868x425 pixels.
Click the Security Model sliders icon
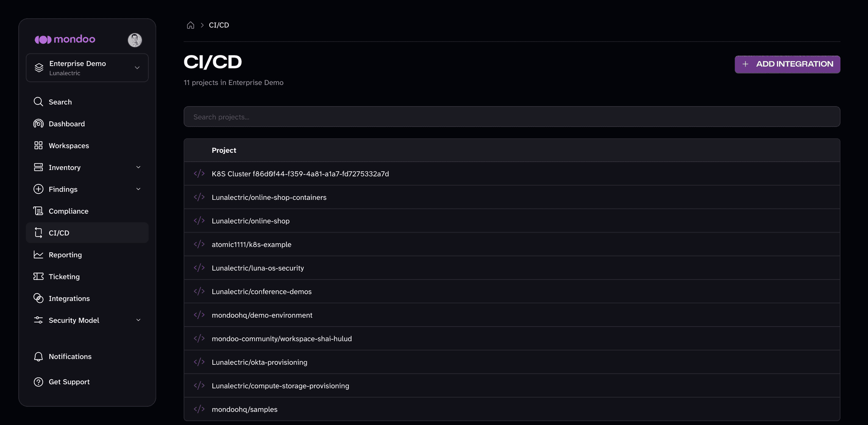tap(39, 320)
